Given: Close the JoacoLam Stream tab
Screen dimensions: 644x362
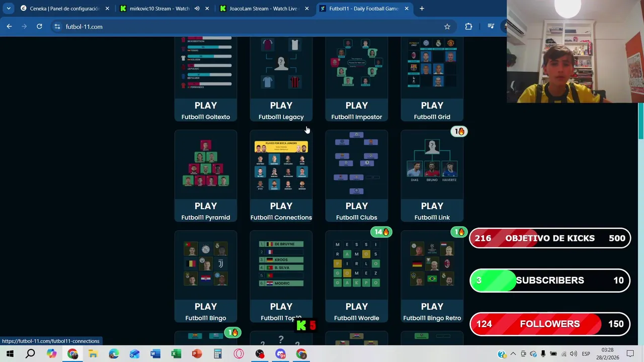Looking at the screenshot, I should click(307, 9).
